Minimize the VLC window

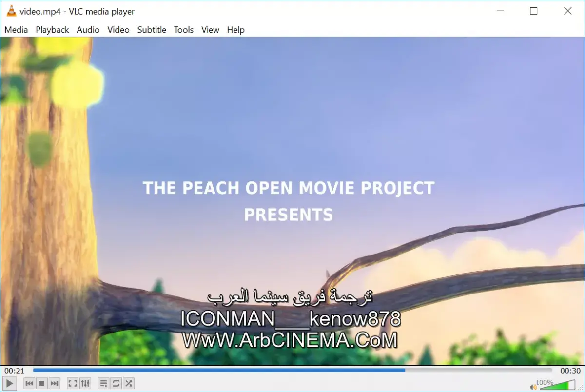point(500,11)
